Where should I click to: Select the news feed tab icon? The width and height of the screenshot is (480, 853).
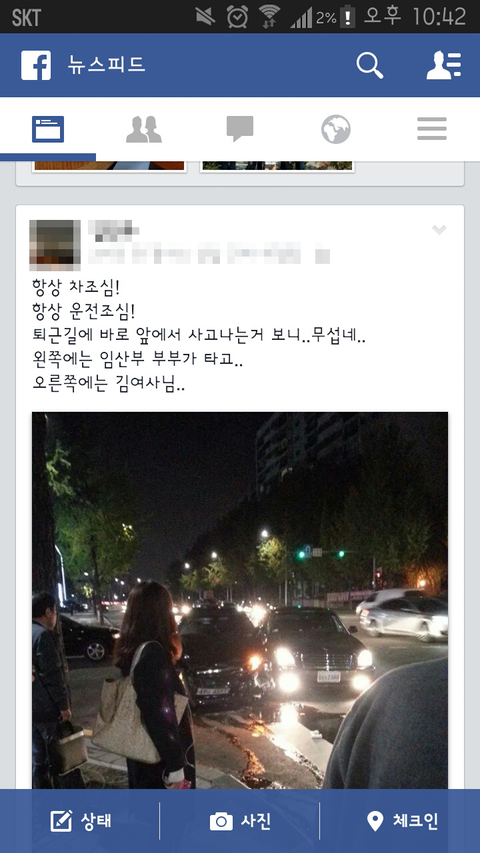click(48, 129)
